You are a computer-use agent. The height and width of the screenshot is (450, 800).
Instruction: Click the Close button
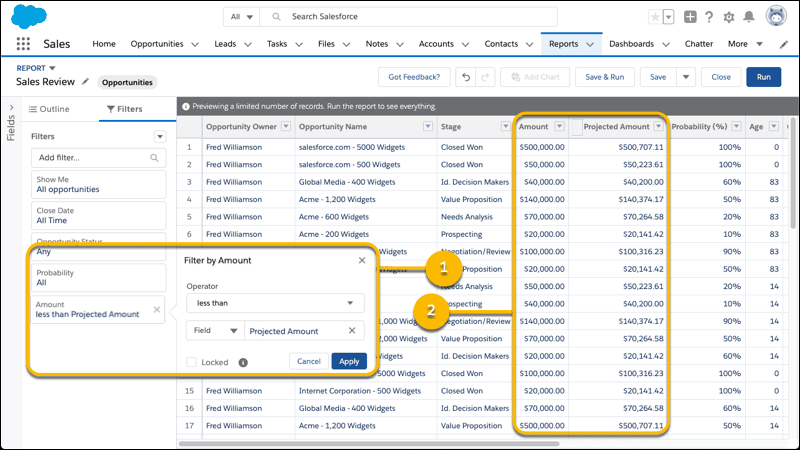[721, 77]
